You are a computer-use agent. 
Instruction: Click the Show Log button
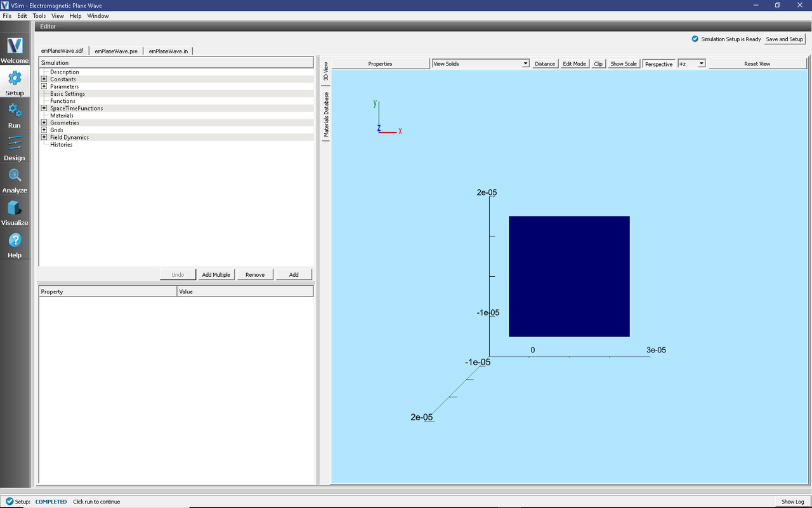tap(792, 502)
